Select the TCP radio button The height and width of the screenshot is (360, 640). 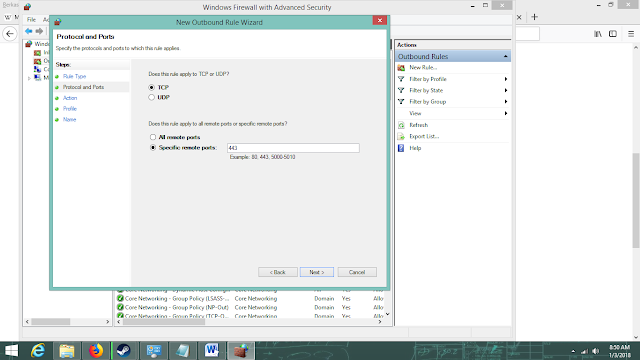tap(151, 87)
